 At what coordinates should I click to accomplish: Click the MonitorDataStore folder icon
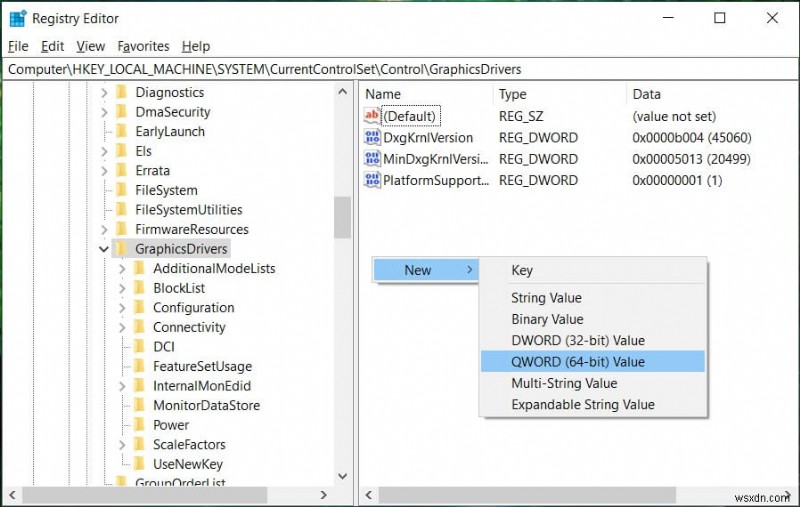[x=140, y=405]
